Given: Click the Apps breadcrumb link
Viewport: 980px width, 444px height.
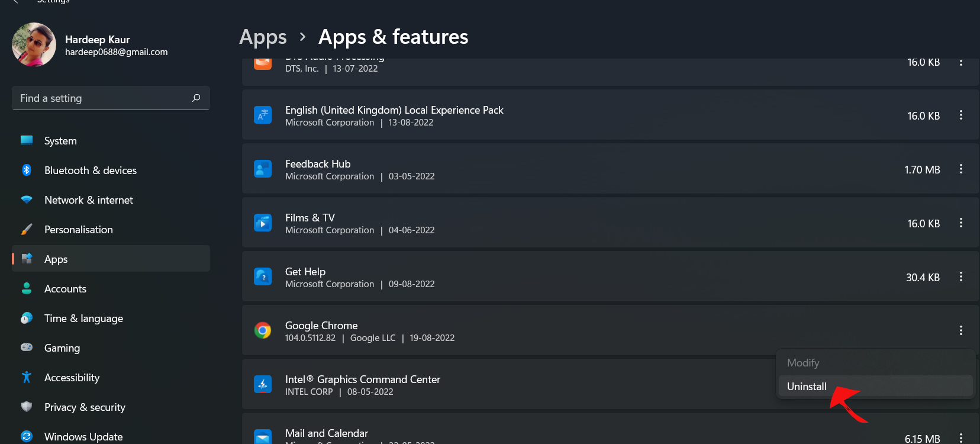Looking at the screenshot, I should click(x=263, y=37).
